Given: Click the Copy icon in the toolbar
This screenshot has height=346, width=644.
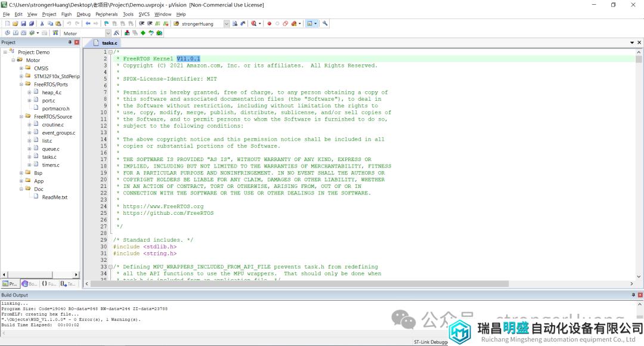Looking at the screenshot, I should (50, 24).
